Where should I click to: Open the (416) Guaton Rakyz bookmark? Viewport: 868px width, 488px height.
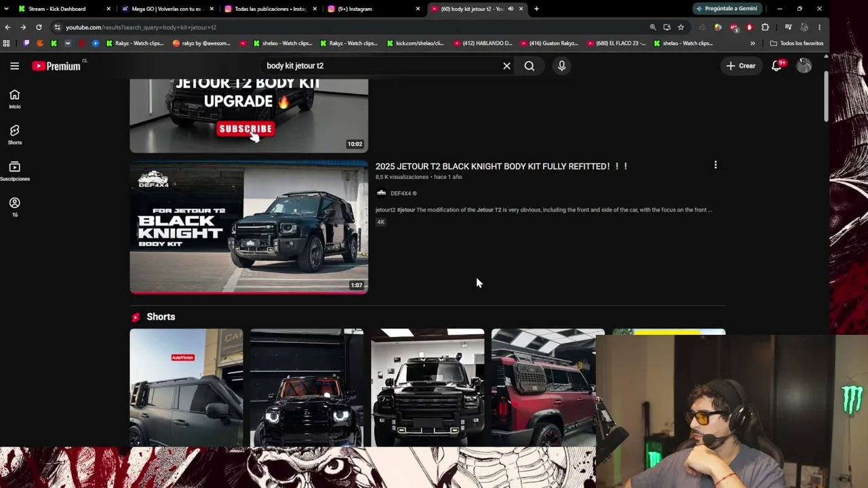(x=549, y=43)
